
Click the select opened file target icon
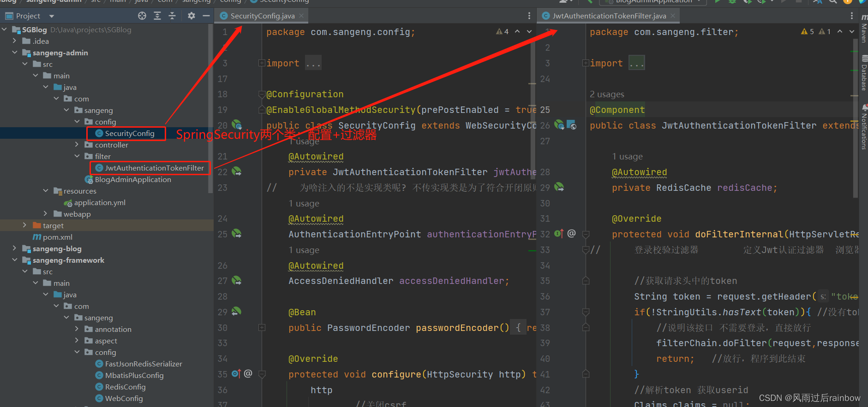(x=142, y=16)
